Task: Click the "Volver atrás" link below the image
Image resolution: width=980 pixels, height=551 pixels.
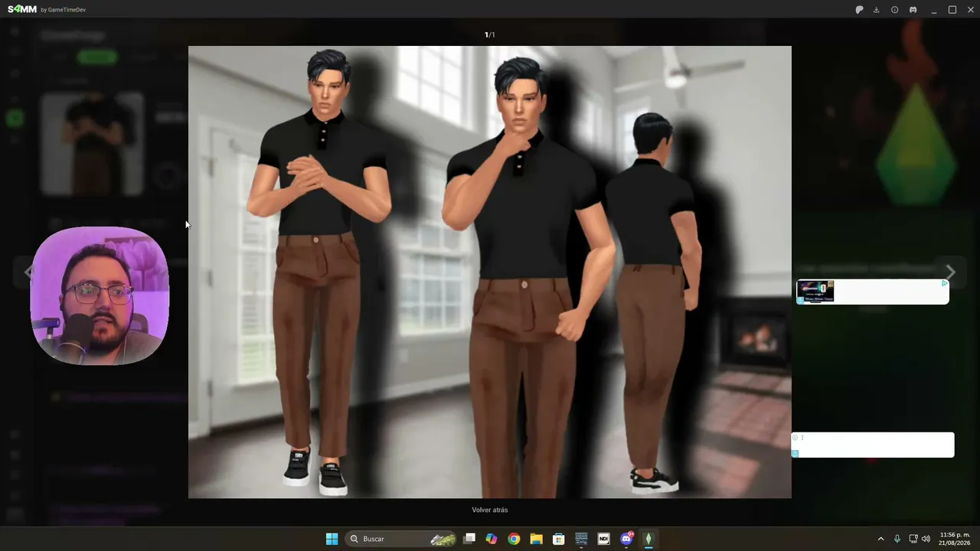Action: (x=490, y=510)
